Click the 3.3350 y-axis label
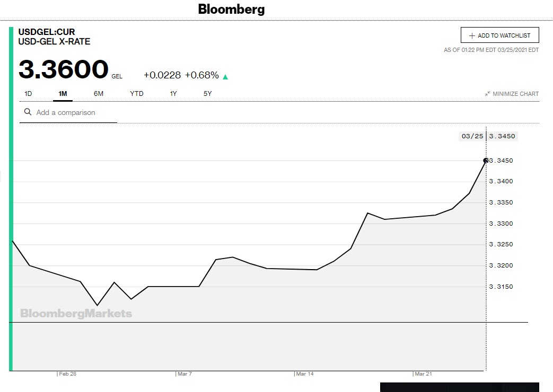Viewport: 553px width, 392px height. 501,202
